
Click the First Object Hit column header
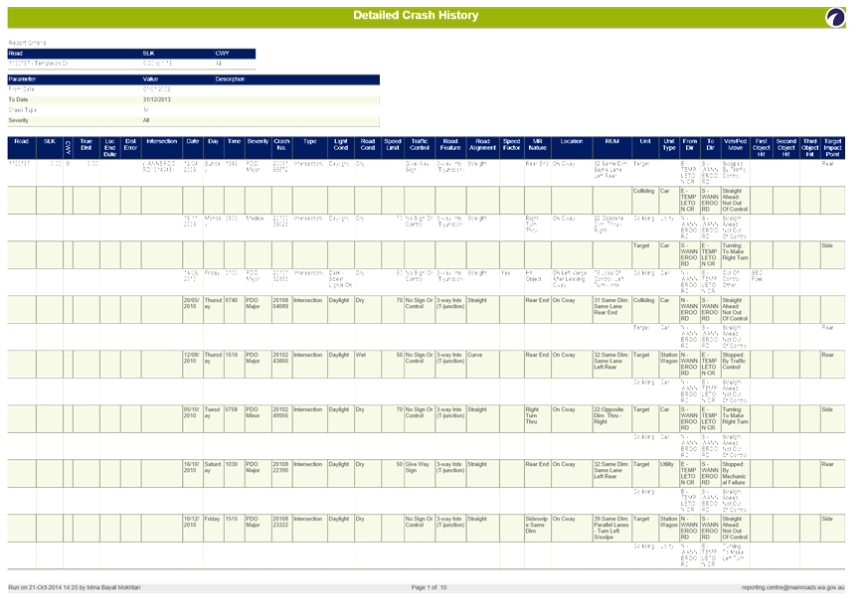click(x=762, y=148)
